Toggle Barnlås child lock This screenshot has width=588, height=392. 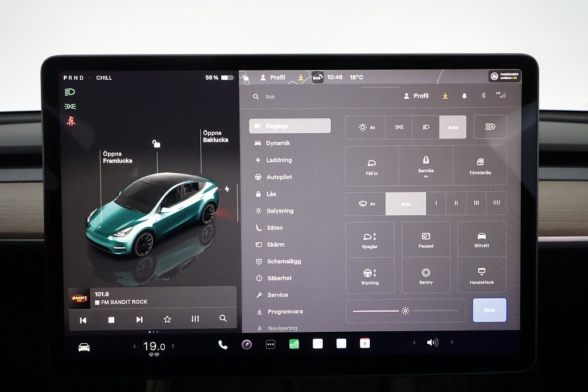425,166
